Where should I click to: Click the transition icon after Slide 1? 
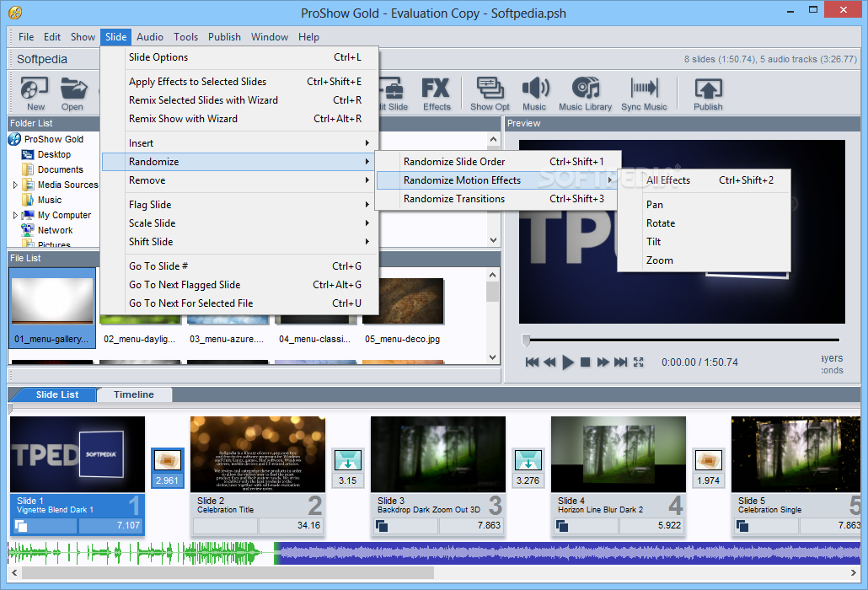point(167,460)
